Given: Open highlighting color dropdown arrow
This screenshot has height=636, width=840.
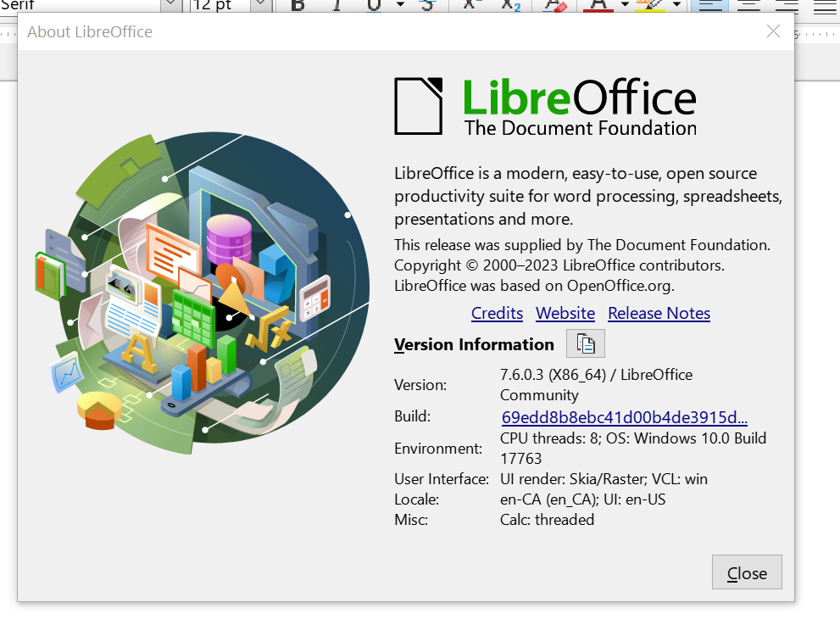Looking at the screenshot, I should click(x=676, y=5).
